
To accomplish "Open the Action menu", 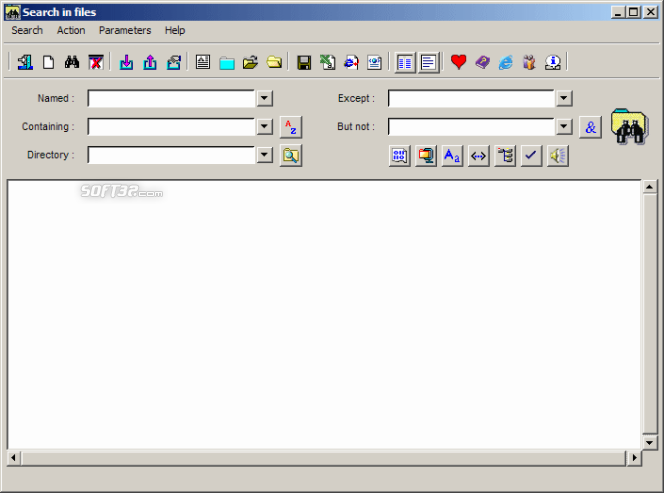I will click(71, 31).
